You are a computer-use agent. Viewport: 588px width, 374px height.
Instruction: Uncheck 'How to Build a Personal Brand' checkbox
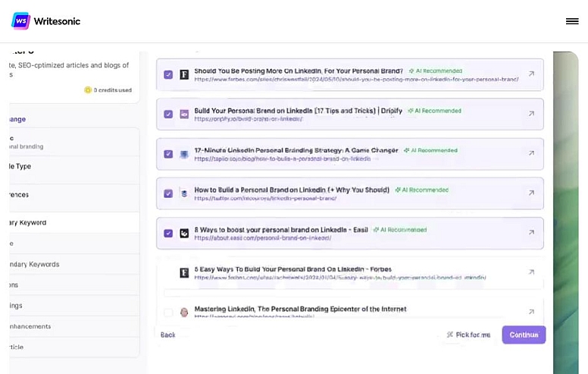(168, 193)
